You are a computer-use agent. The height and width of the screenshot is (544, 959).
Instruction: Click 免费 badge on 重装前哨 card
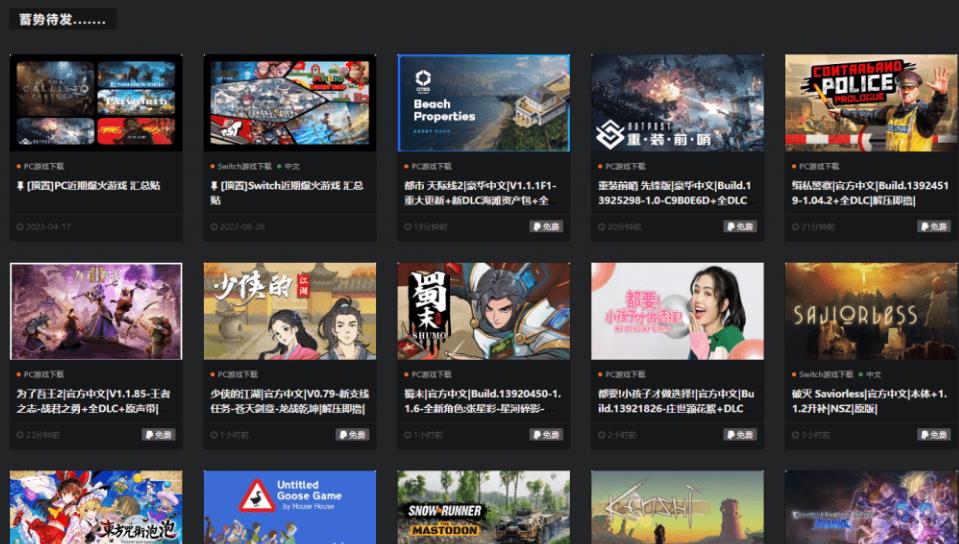[x=740, y=226]
